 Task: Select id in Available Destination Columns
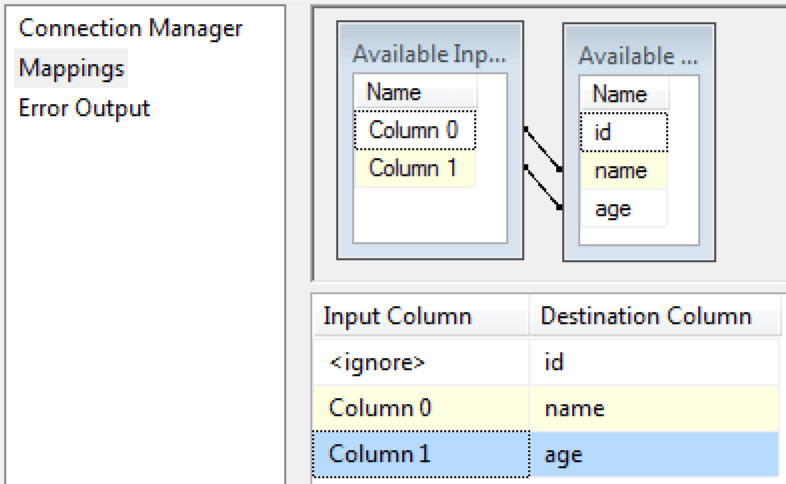pos(623,132)
